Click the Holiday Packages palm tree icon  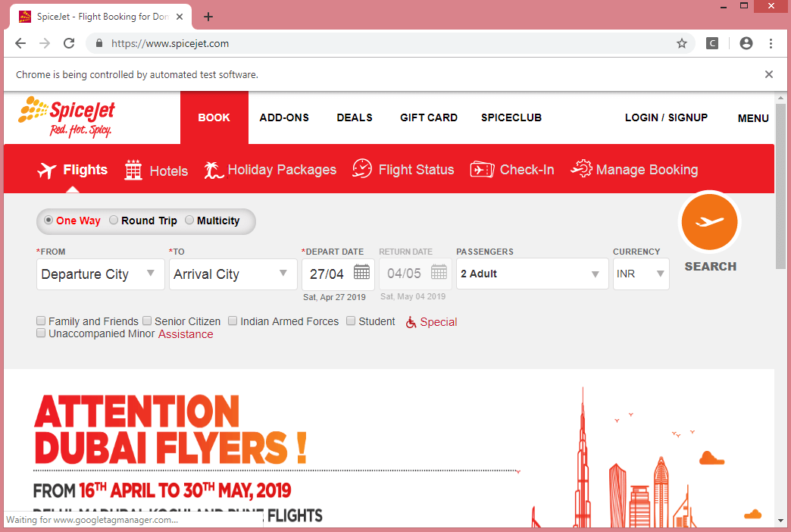214,170
